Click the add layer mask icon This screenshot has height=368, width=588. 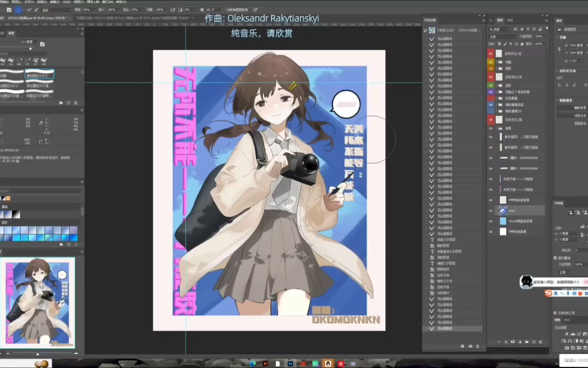click(x=513, y=342)
